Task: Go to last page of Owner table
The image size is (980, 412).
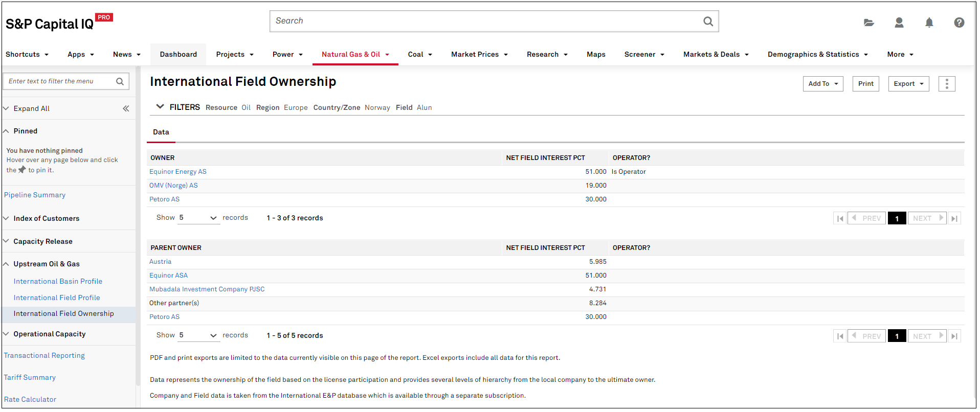Action: (x=954, y=218)
